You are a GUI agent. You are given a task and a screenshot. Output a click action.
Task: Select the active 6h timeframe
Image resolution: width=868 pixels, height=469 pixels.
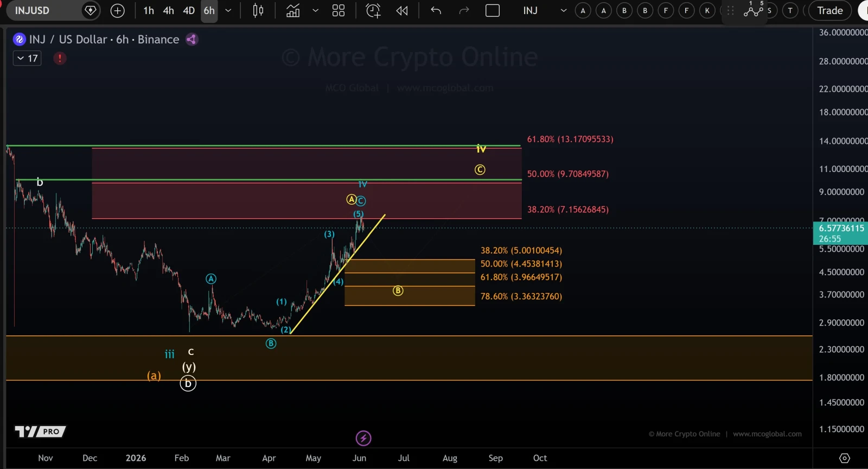pos(209,10)
